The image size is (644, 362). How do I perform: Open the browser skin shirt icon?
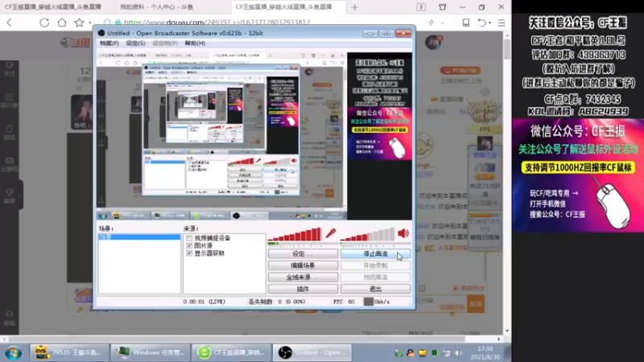click(x=442, y=7)
